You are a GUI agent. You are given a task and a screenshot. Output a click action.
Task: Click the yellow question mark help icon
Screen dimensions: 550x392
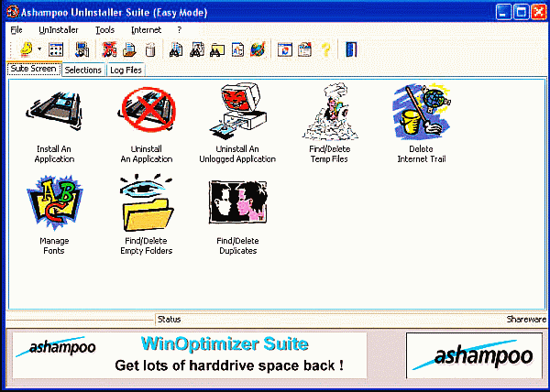[x=324, y=49]
